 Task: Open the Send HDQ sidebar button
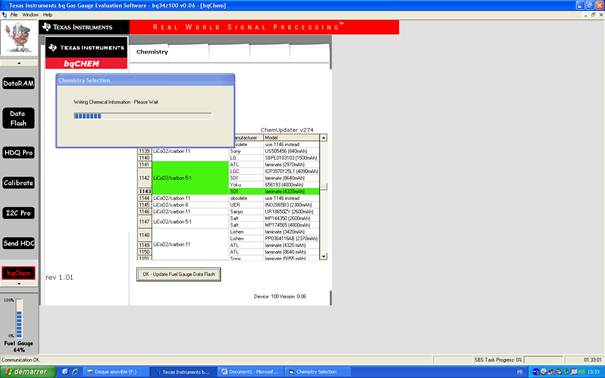[19, 243]
